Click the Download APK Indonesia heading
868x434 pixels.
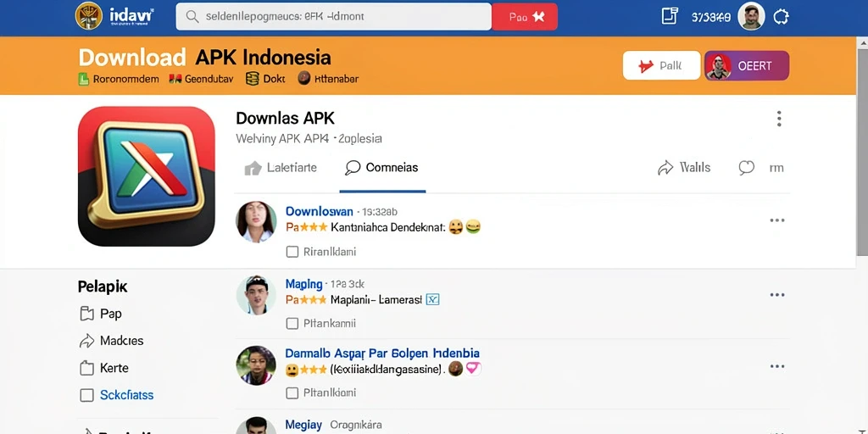205,58
